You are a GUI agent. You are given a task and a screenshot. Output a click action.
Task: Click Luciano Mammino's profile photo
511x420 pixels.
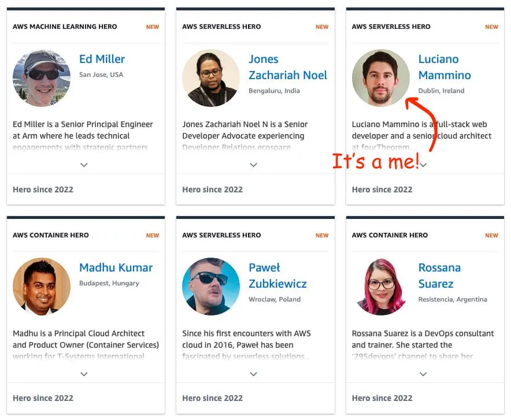[380, 78]
